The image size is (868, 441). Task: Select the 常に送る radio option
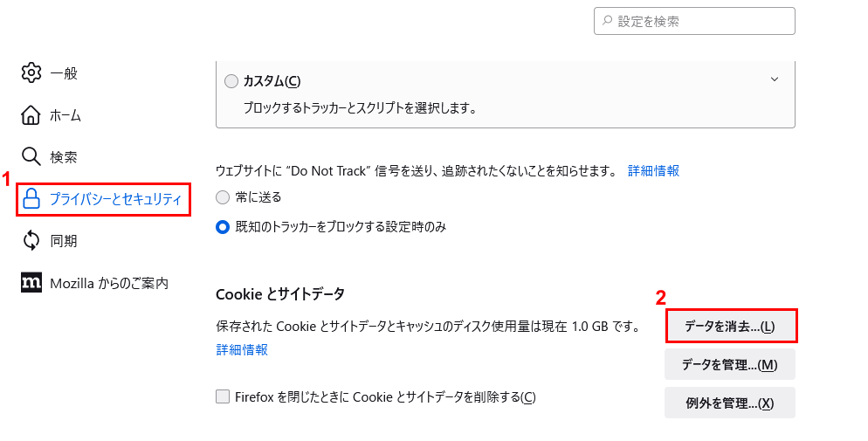point(222,197)
